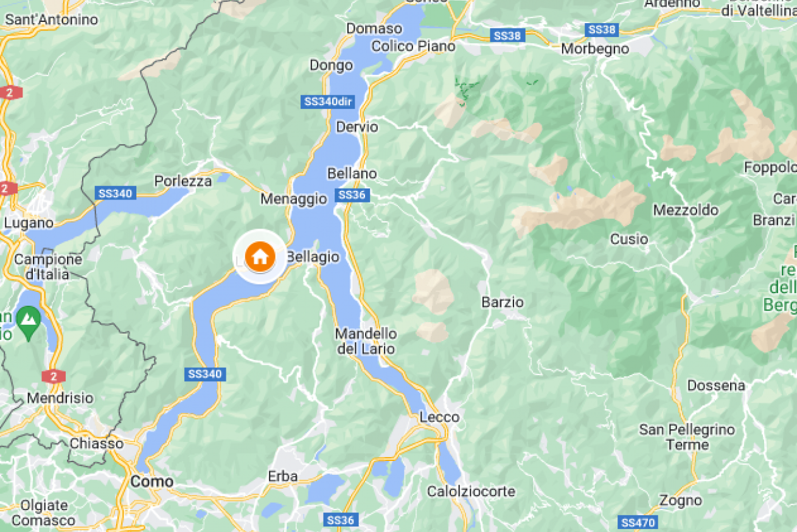Click the orange home marker pin
This screenshot has height=532, width=797.
pyautogui.click(x=260, y=257)
